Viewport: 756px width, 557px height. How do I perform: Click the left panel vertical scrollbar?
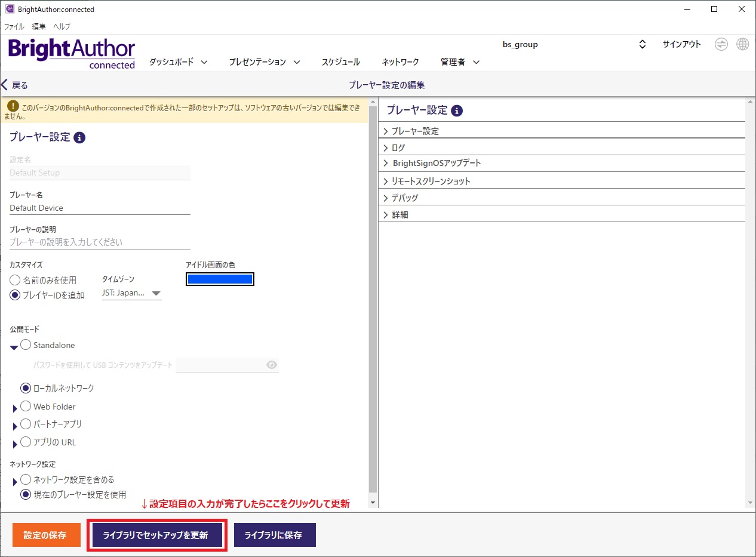point(373,298)
